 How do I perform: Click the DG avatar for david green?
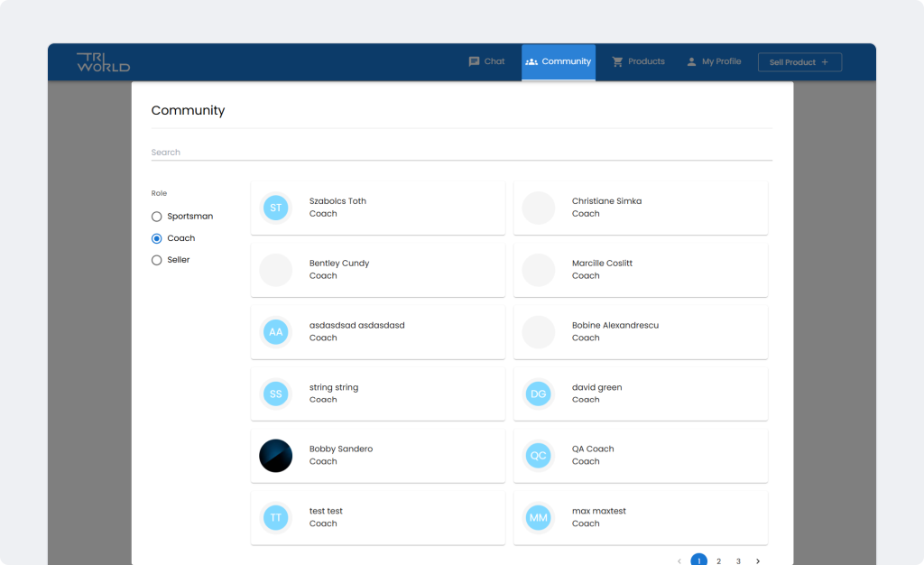click(x=539, y=394)
